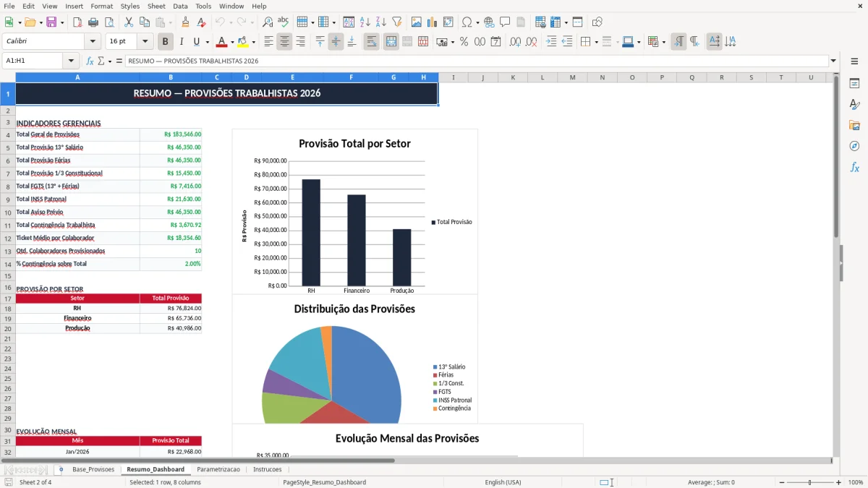Format cell as Date
Viewport: 868px width, 488px height.
click(x=495, y=42)
